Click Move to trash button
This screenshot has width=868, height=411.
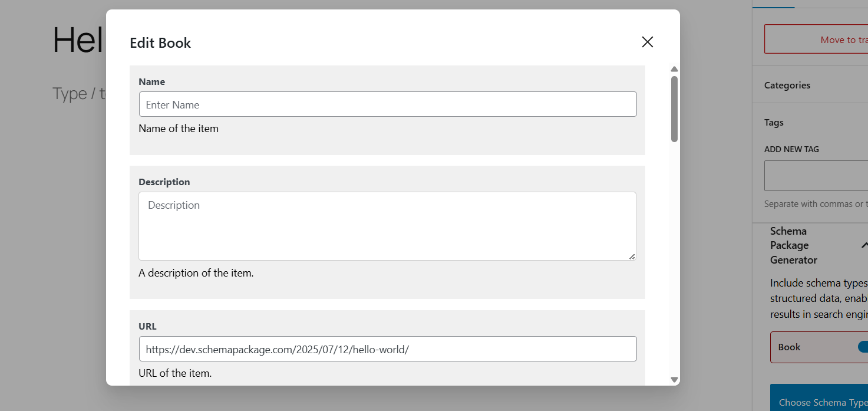pyautogui.click(x=816, y=40)
